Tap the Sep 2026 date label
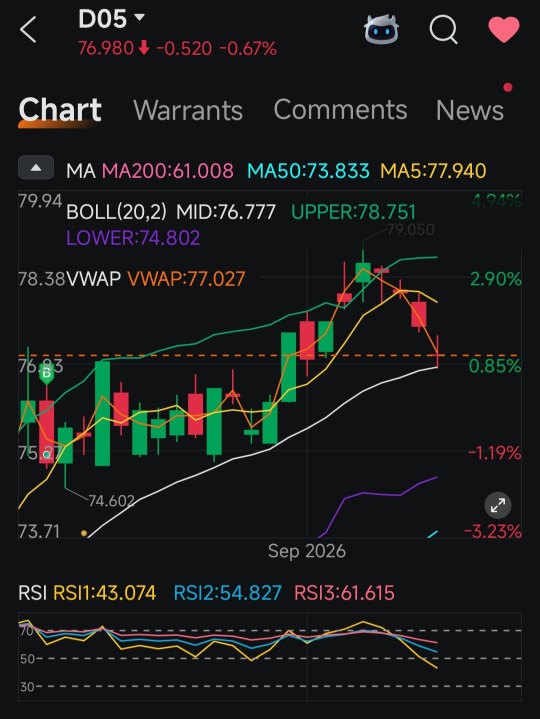This screenshot has width=540, height=719. 307,551
